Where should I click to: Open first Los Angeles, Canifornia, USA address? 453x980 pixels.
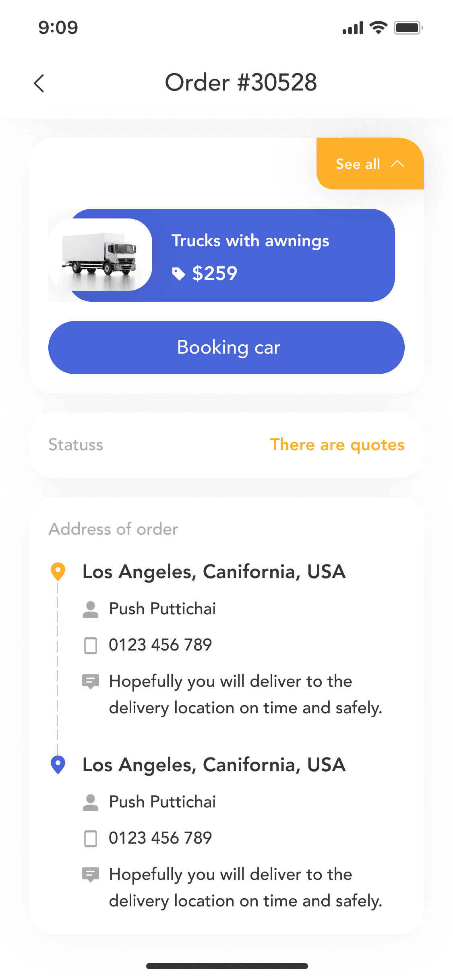214,572
